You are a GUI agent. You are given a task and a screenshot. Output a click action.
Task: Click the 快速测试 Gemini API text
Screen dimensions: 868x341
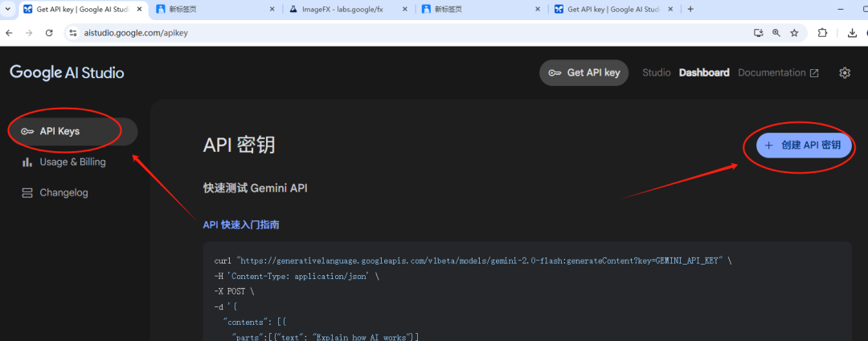click(256, 188)
